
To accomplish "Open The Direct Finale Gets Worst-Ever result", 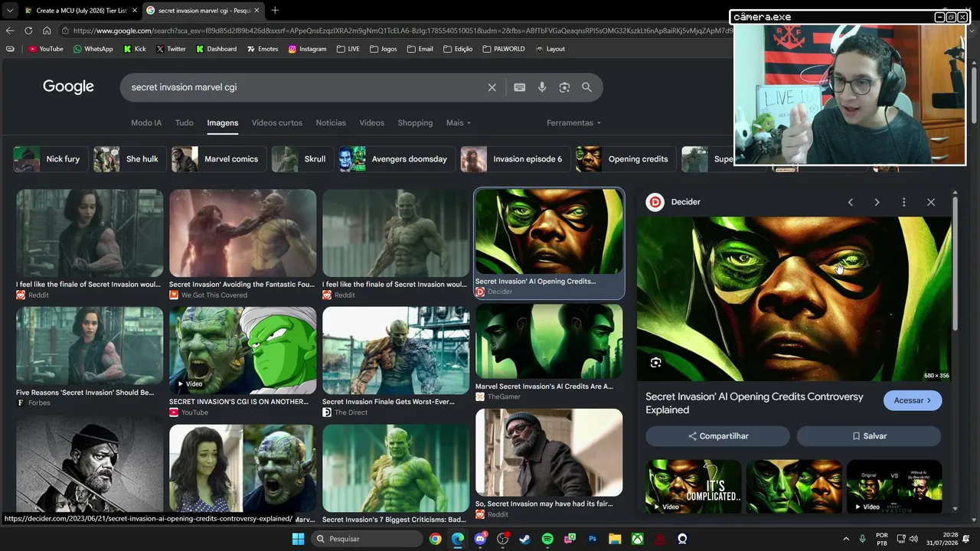I will pyautogui.click(x=396, y=350).
